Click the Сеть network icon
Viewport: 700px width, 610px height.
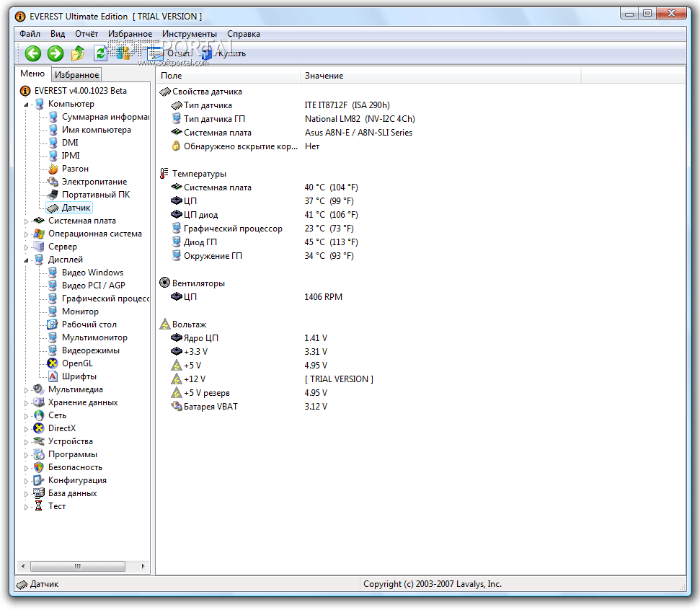39,415
